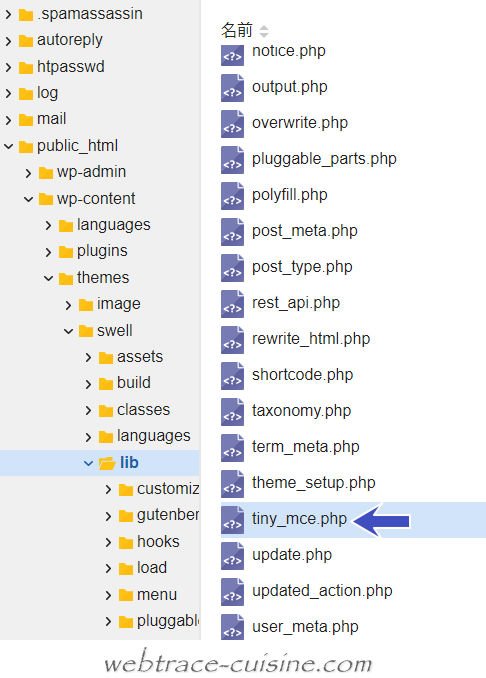Click the PHP file icon for tiny_mce.php
Image resolution: width=486 pixels, height=678 pixels.
click(x=233, y=520)
